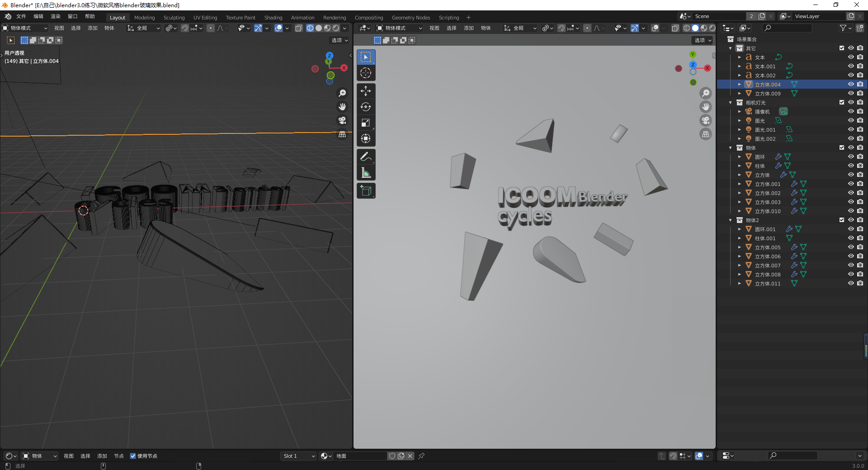
Task: Select the Scale tool icon
Action: [x=366, y=123]
